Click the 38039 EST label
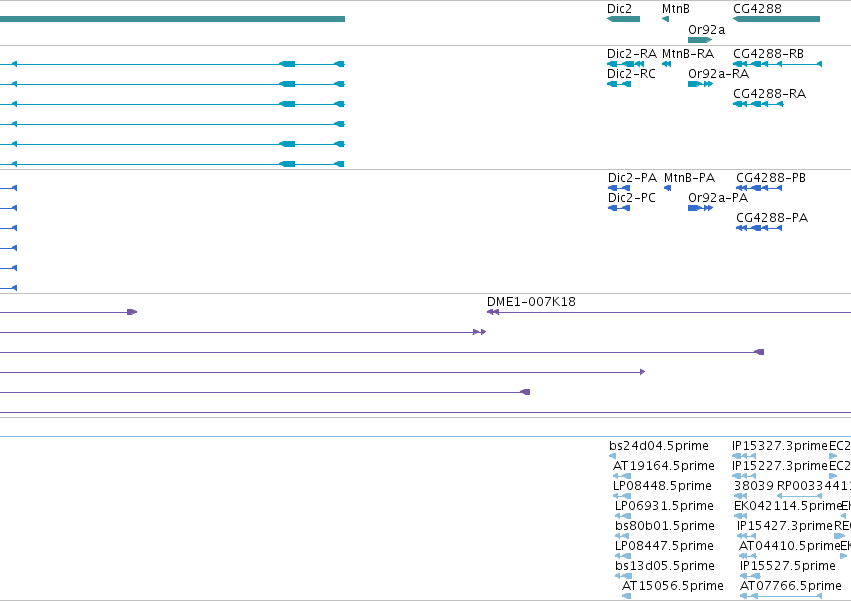 click(754, 486)
